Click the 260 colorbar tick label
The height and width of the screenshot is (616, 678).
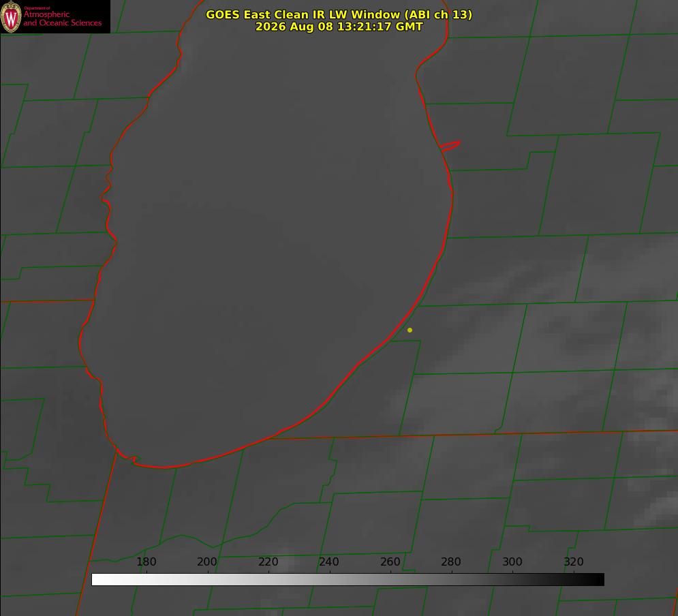pos(390,561)
